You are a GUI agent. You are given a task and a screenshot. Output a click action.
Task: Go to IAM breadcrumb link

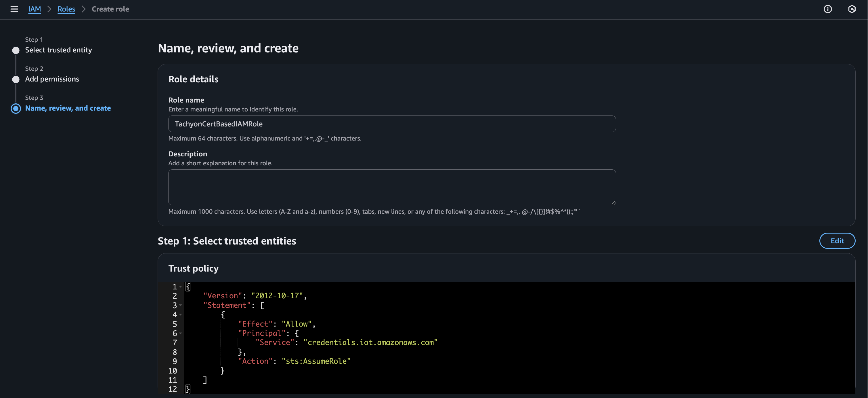[35, 9]
